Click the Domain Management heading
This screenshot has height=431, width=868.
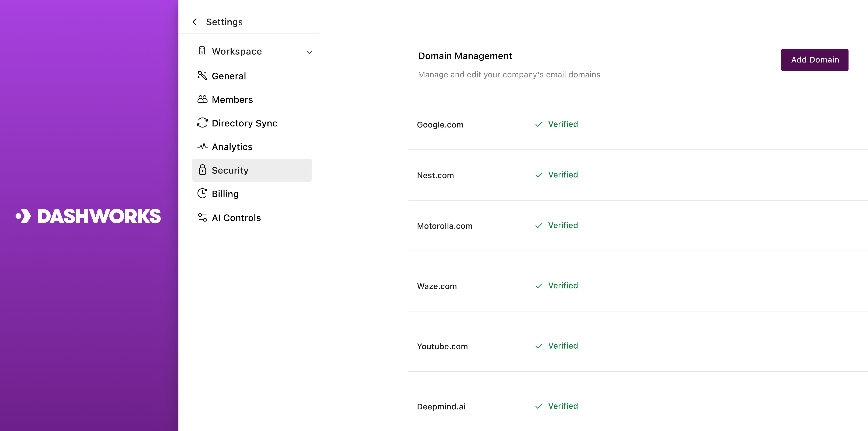tap(465, 56)
